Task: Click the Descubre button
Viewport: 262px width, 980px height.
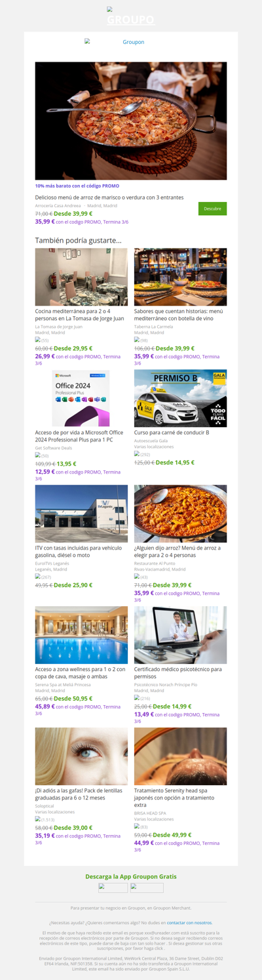Action: [x=212, y=209]
